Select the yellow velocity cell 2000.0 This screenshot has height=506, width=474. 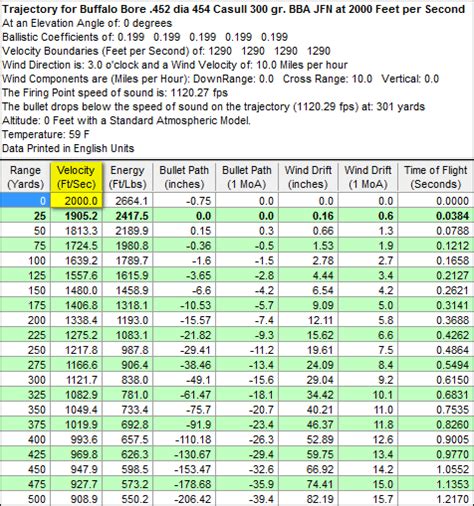[76, 201]
